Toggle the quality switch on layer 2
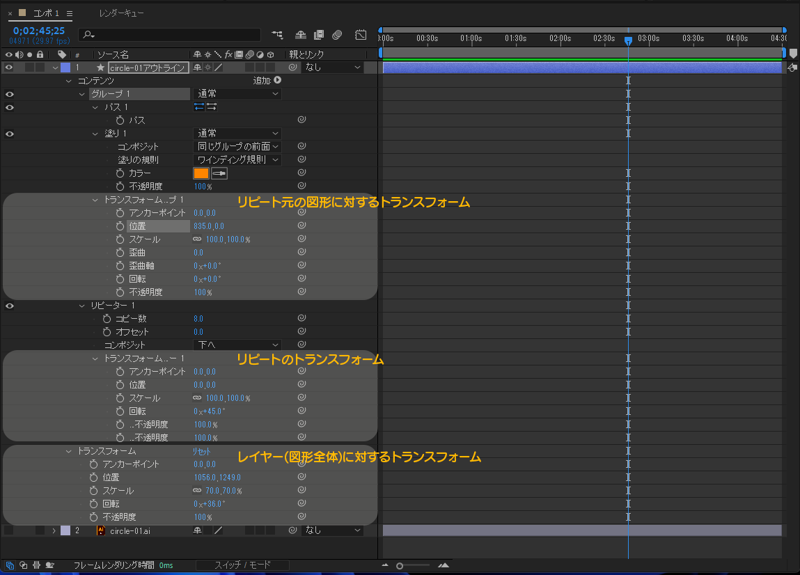800x575 pixels. [x=218, y=531]
